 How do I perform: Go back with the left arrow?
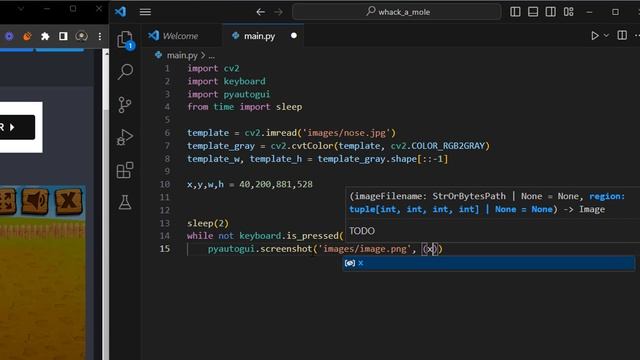[x=260, y=12]
